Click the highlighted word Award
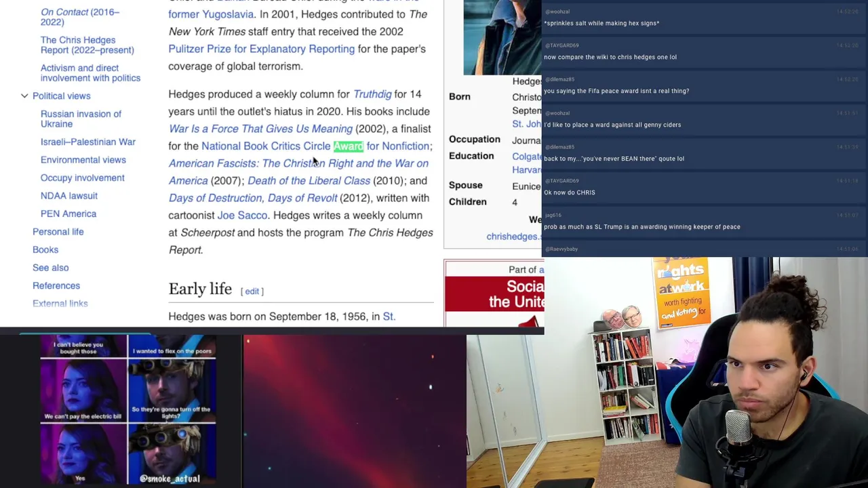Viewport: 868px width, 488px height. pos(349,146)
